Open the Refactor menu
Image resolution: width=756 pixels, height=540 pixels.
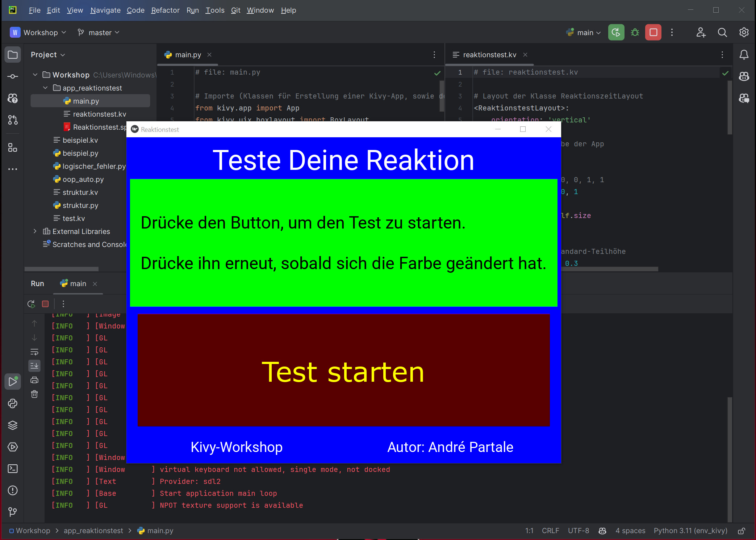pyautogui.click(x=165, y=10)
